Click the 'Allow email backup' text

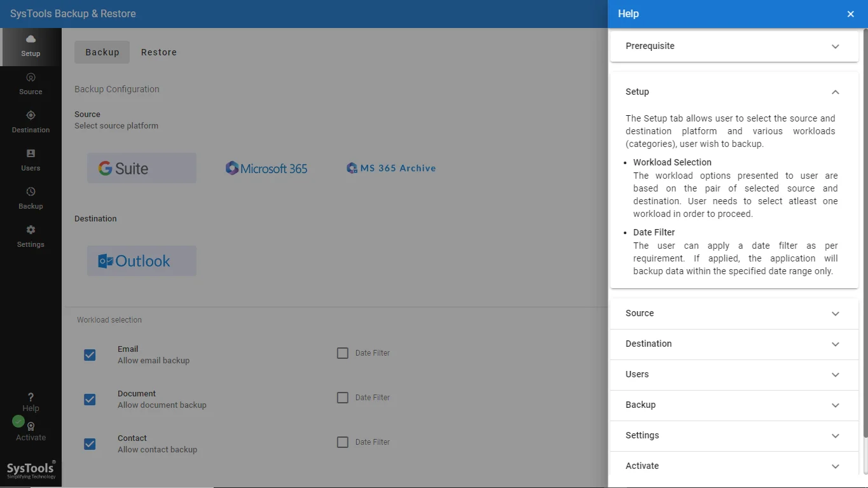coord(153,360)
